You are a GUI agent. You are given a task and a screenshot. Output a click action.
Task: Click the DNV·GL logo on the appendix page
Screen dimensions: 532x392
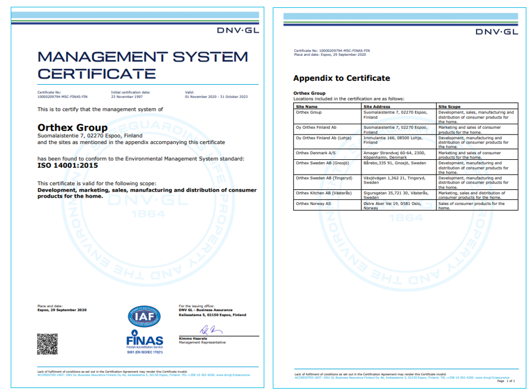pyautogui.click(x=496, y=32)
